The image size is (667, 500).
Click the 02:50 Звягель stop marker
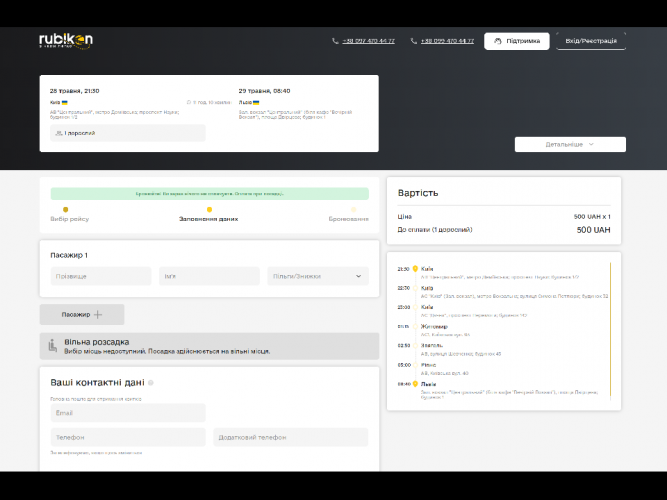click(415, 346)
